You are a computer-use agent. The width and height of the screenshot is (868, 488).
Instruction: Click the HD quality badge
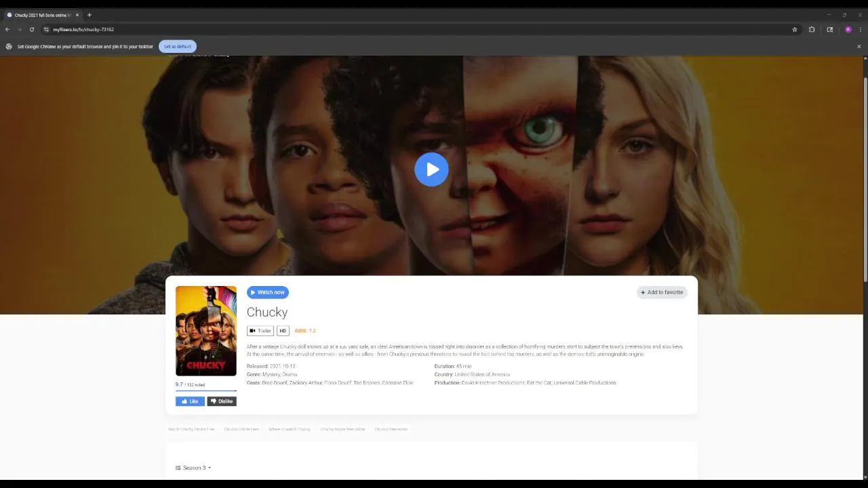point(283,331)
